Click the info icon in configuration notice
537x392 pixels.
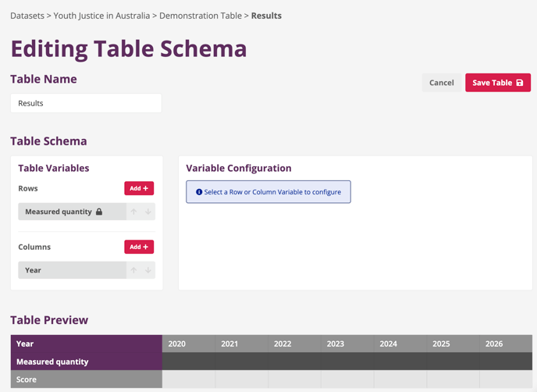point(199,192)
